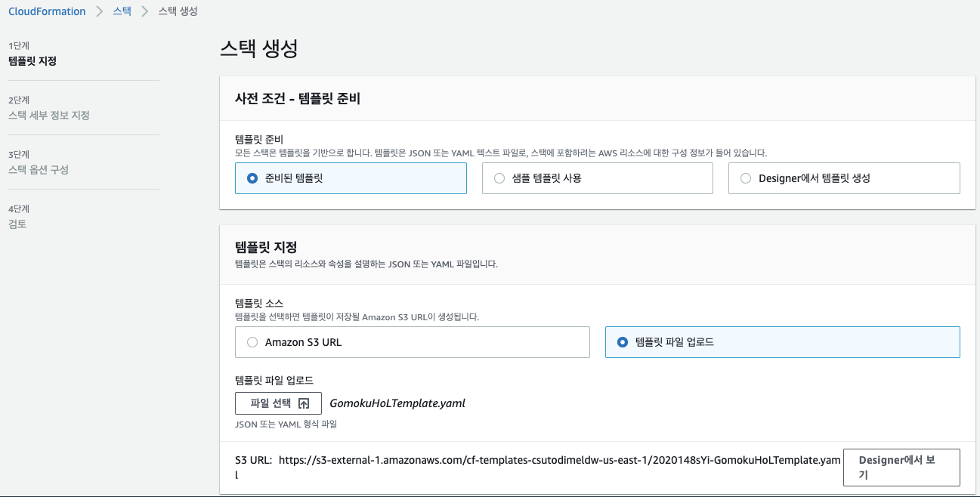Select Designer에서 템플릿 생성 radio option
This screenshot has width=980, height=497.
click(x=844, y=178)
